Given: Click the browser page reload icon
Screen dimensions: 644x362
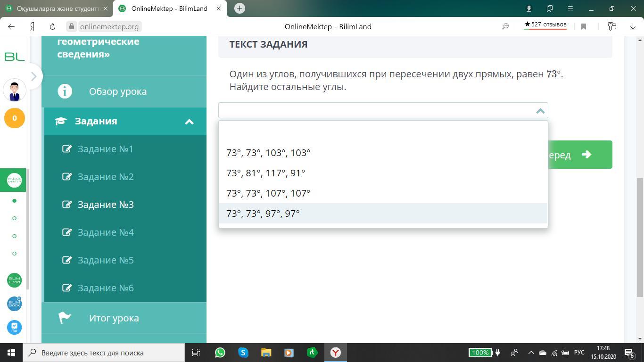Looking at the screenshot, I should (52, 27).
